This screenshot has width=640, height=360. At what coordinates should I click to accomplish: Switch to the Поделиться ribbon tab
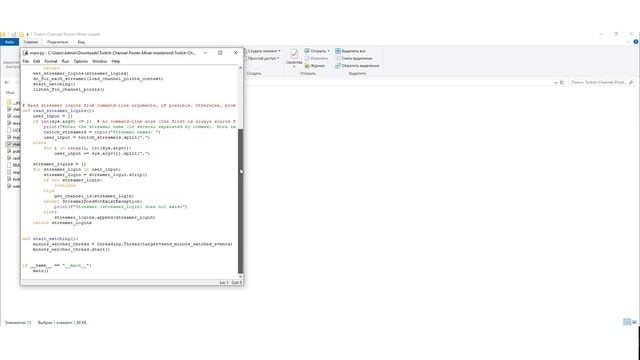58,42
